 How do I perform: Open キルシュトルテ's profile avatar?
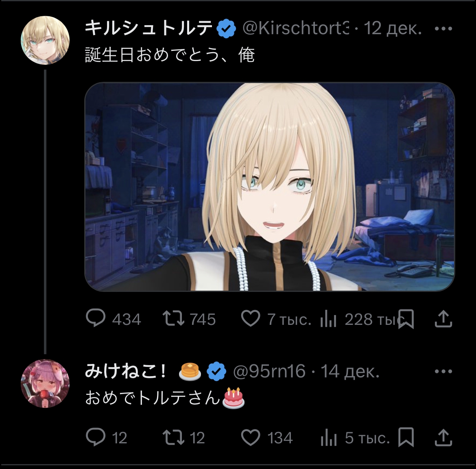(45, 40)
